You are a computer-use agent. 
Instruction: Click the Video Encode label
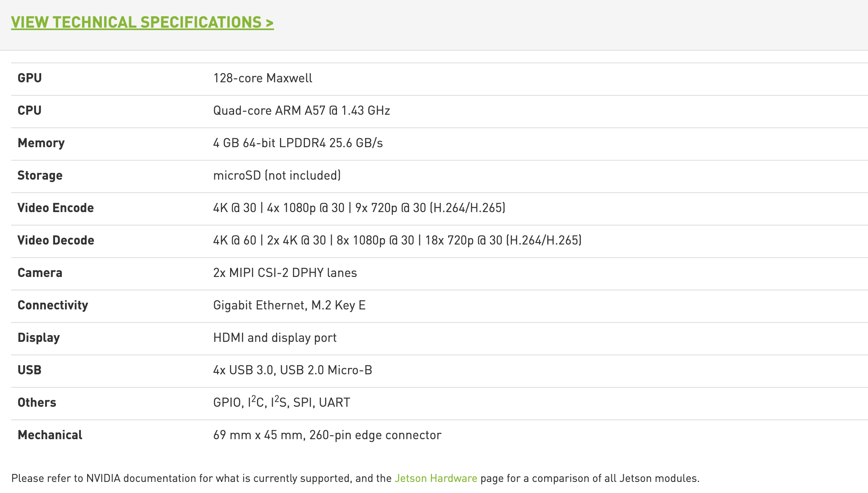(56, 208)
